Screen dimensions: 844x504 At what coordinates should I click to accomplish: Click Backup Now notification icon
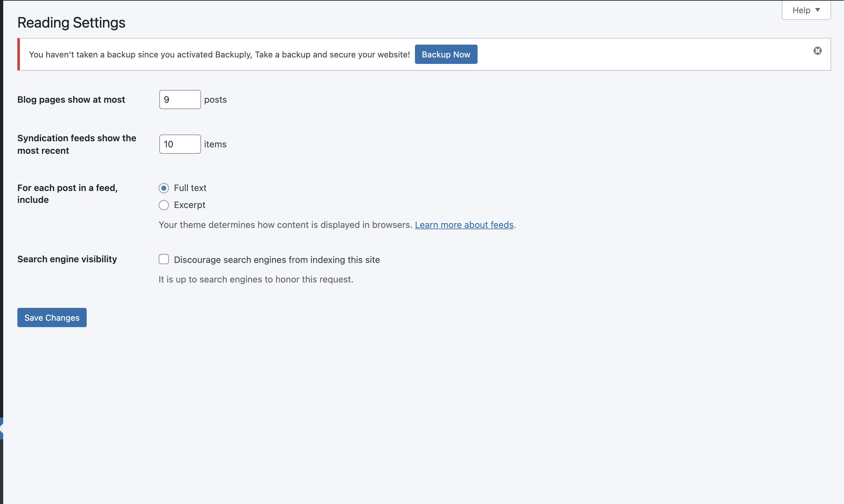pos(446,54)
